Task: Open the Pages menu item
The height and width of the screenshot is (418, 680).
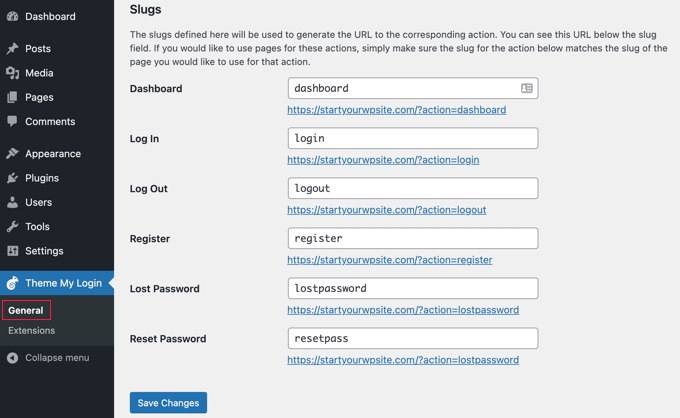Action: coord(39,97)
